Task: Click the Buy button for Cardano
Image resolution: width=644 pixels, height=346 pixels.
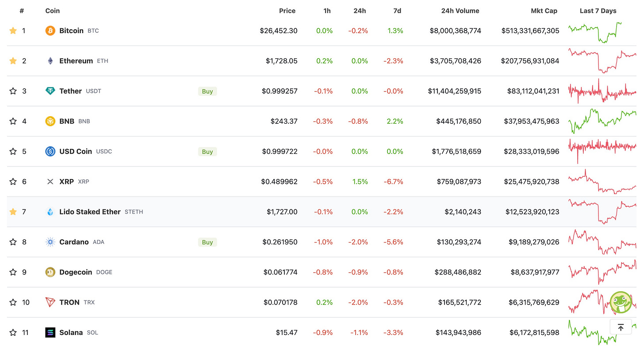Action: click(207, 242)
